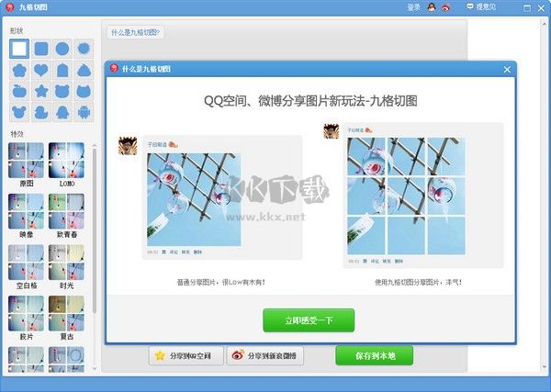Click the single-image example in the dialog
The width and height of the screenshot is (551, 392).
click(194, 199)
